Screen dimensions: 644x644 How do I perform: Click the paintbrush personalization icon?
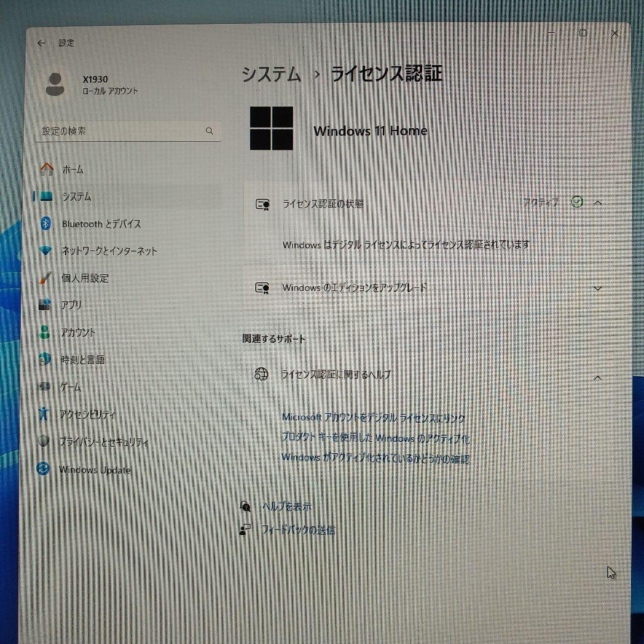pos(45,278)
